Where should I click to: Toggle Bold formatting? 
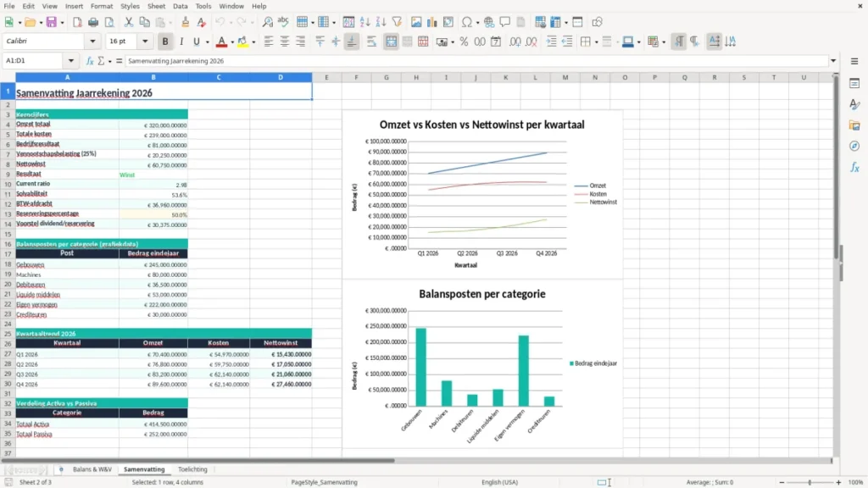(165, 42)
